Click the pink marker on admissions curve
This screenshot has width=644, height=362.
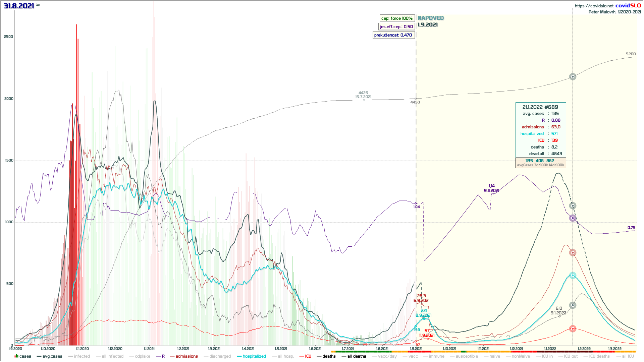[x=573, y=253]
